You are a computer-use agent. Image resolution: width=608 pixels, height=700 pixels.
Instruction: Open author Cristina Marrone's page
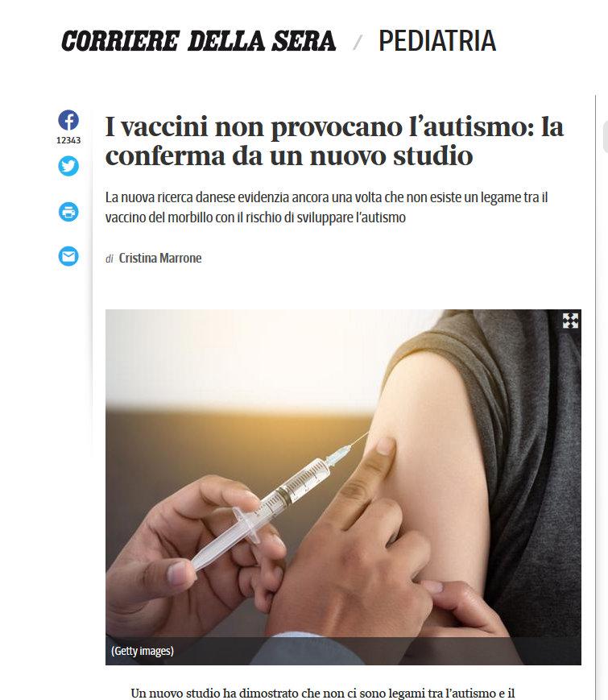[x=159, y=258]
